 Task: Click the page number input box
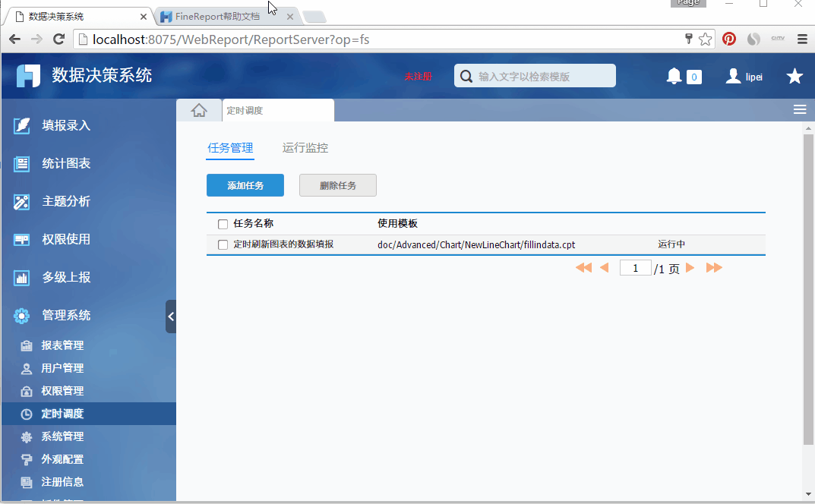(x=635, y=268)
